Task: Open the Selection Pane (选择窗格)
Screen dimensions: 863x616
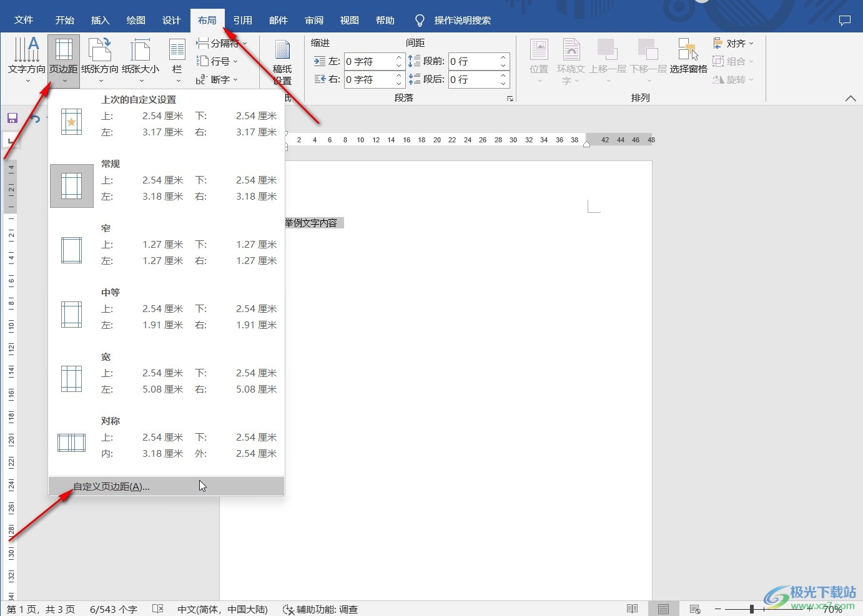Action: coord(688,56)
